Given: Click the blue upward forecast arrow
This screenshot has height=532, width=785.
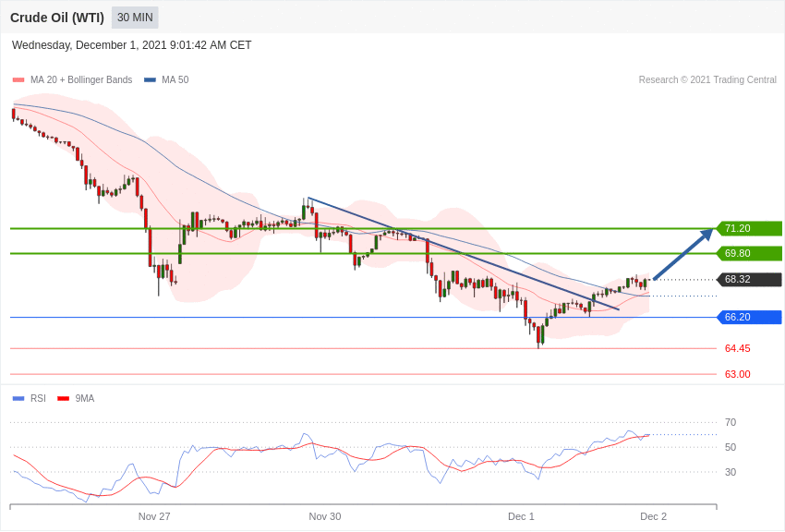Looking at the screenshot, I should point(682,254).
